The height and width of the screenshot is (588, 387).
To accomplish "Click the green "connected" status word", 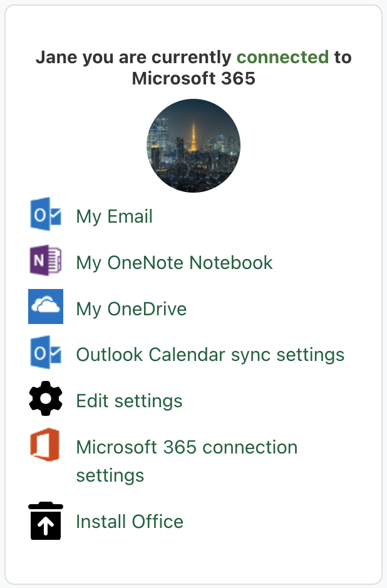I will coord(282,58).
